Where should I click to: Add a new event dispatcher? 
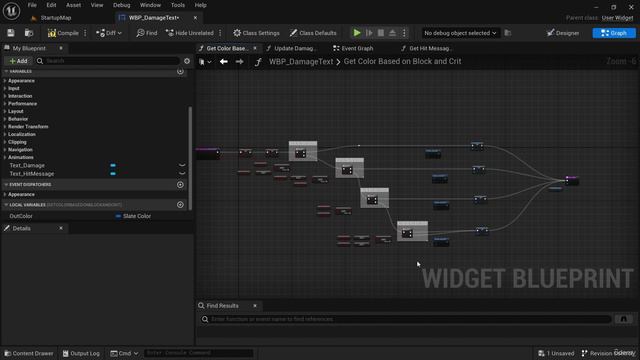point(180,184)
